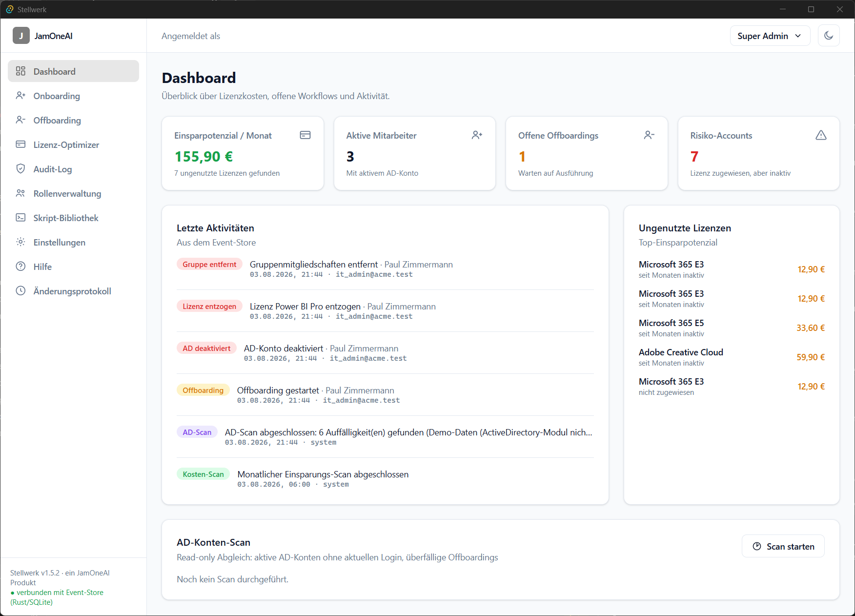855x616 pixels.
Task: Click the Hilfe question mark icon
Action: point(20,267)
